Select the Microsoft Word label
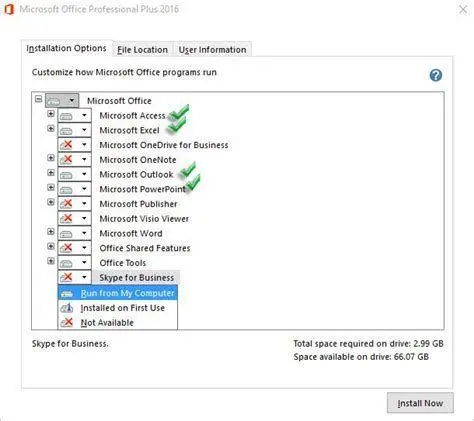Image resolution: width=474 pixels, height=421 pixels. tap(131, 233)
